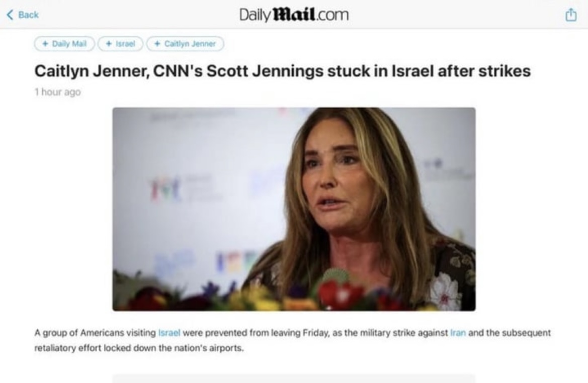588x383 pixels.
Task: Go back using the Back label
Action: tap(29, 15)
